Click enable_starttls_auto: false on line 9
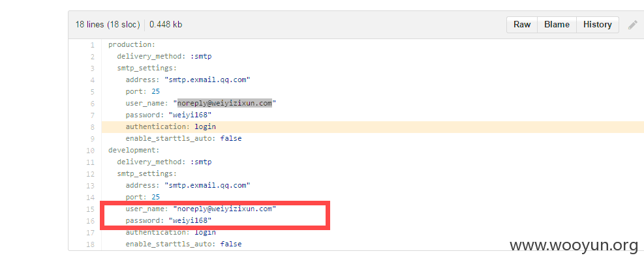 [x=183, y=138]
